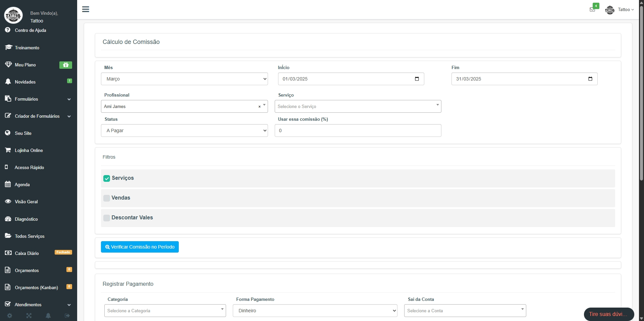Click the orange badge next to Orçamentos
644x321 pixels.
pos(69,269)
